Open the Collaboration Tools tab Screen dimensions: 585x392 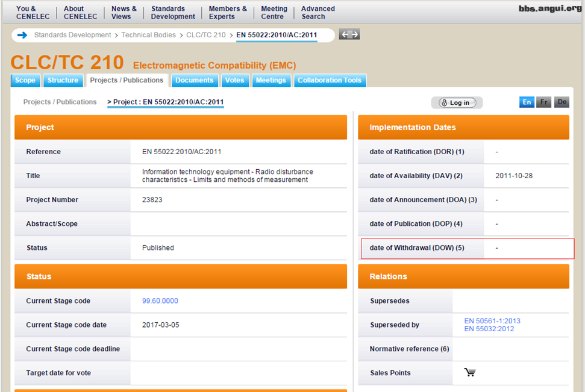tap(330, 81)
